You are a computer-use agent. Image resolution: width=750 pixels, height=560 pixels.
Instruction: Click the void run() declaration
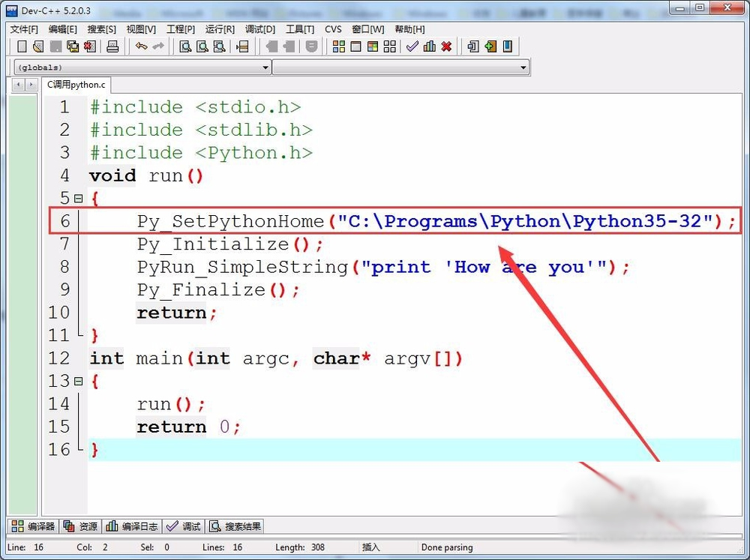coord(146,175)
